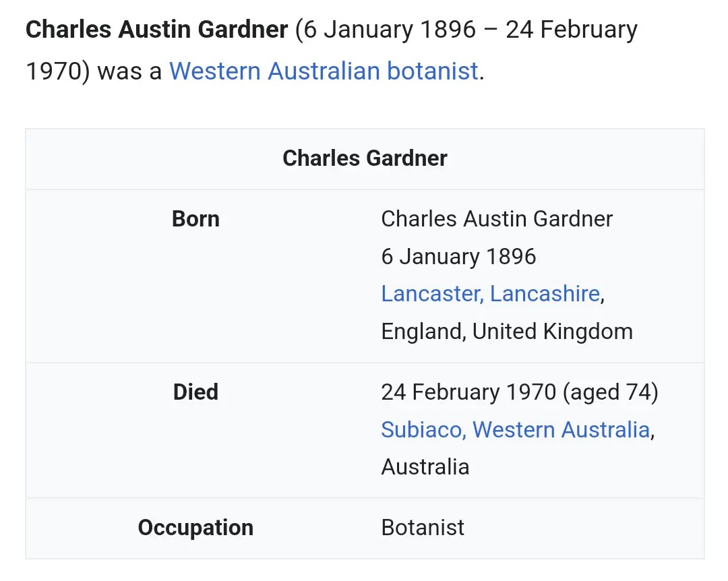728x581 pixels.
Task: Click the (aged 74) text
Action: [611, 392]
